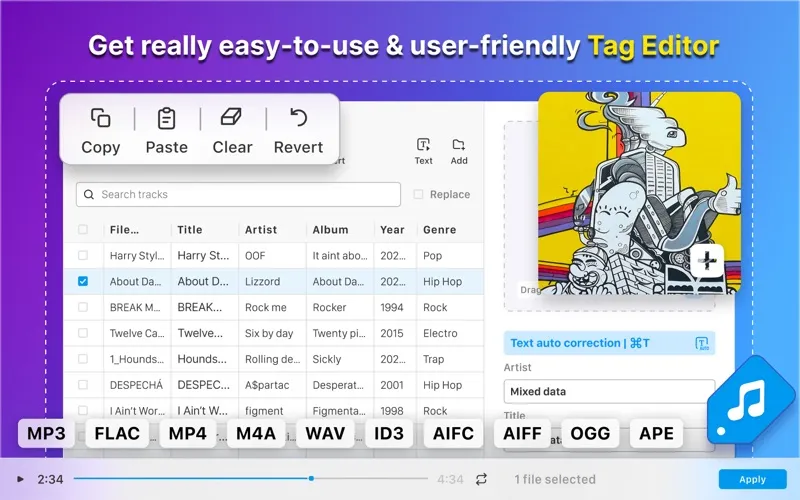Image resolution: width=800 pixels, height=500 pixels.
Task: Click the FLAC format badge
Action: 117,433
